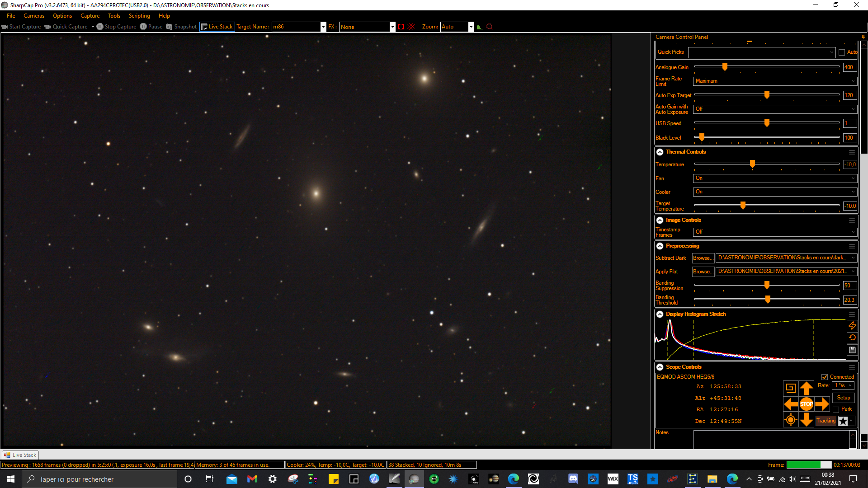Open the Scripting menu
Screen dimensions: 868x488
tap(139, 16)
